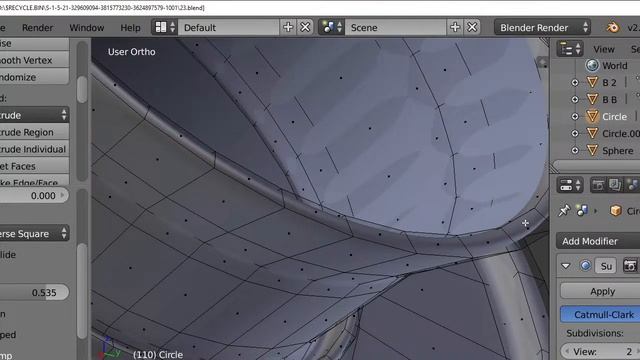Collapse the Subsurf modifier panel triangle

(x=566, y=266)
